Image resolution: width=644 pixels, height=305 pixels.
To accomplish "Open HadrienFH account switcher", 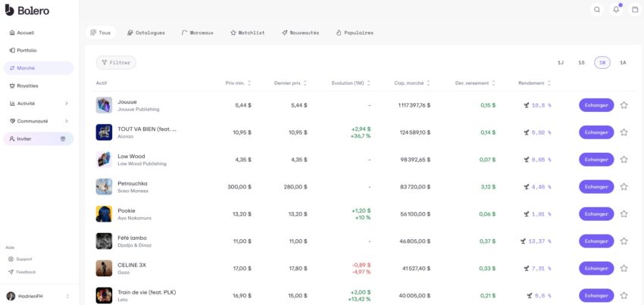I will point(39,296).
